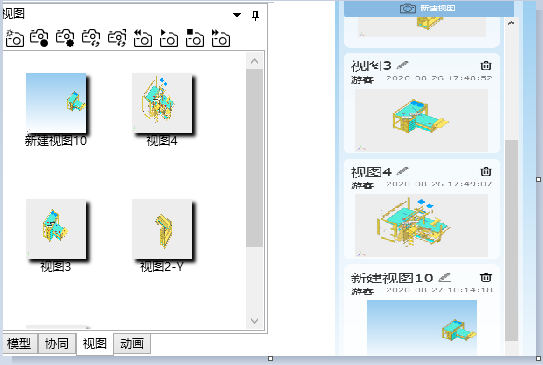This screenshot has height=365, width=543.
Task: Click the stop animation camera icon
Action: 195,38
